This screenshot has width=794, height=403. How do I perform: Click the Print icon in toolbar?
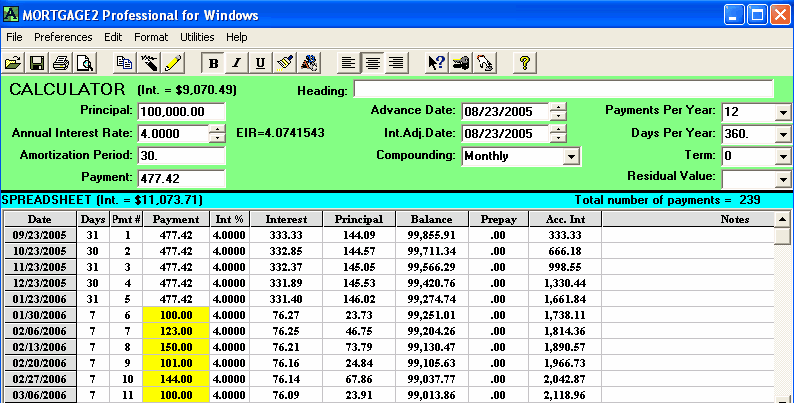point(61,62)
